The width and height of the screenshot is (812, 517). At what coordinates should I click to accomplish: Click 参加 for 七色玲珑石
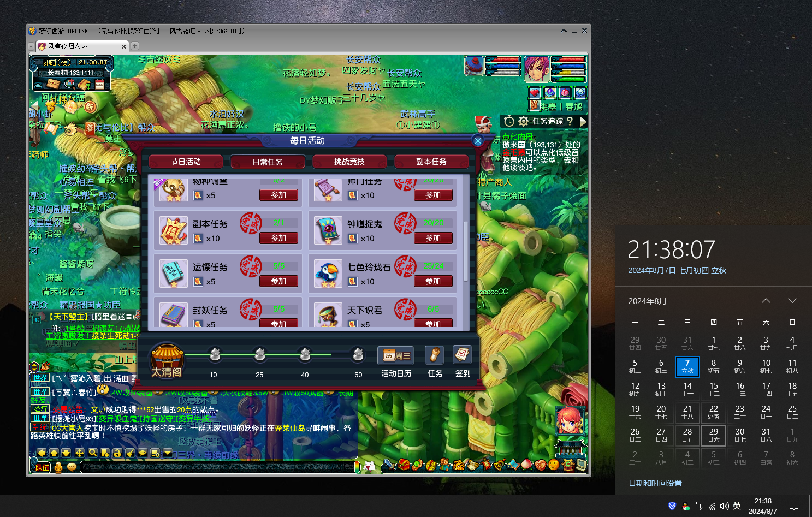pyautogui.click(x=433, y=281)
